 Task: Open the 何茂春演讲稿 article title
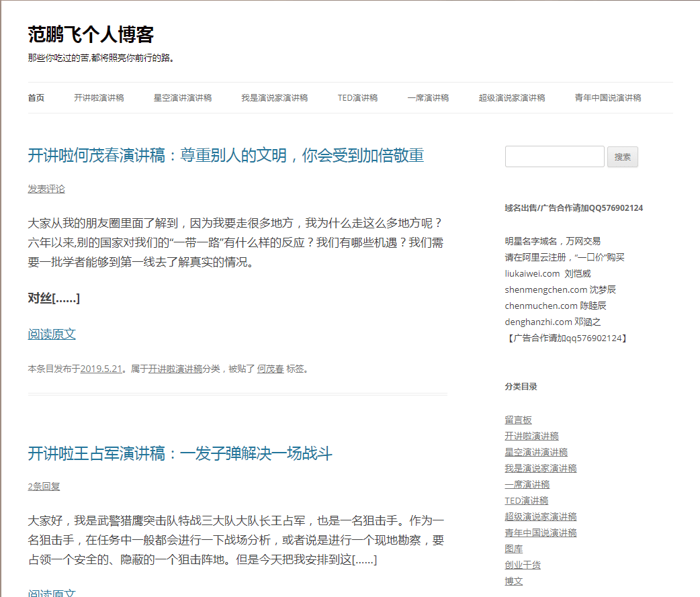pos(226,156)
